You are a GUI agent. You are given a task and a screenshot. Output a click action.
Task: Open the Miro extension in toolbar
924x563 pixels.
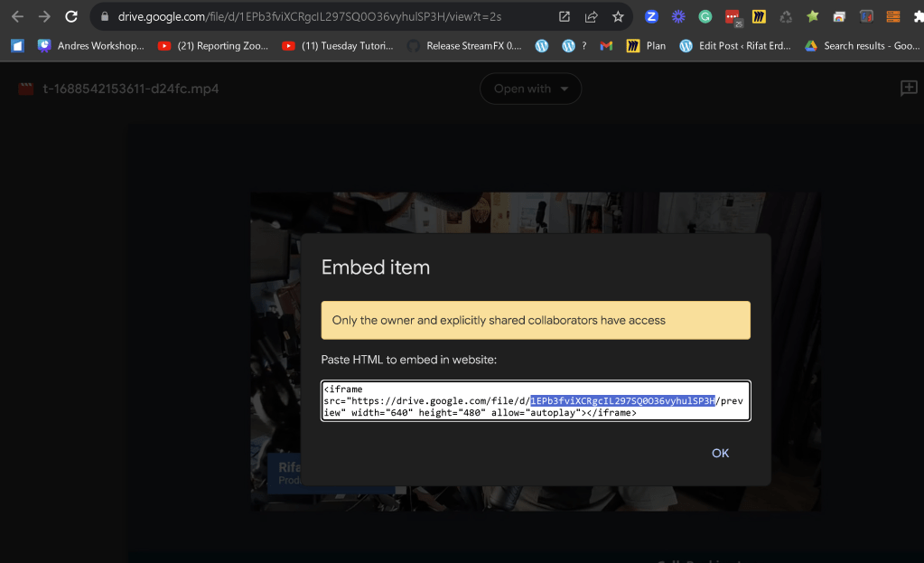[x=759, y=16]
